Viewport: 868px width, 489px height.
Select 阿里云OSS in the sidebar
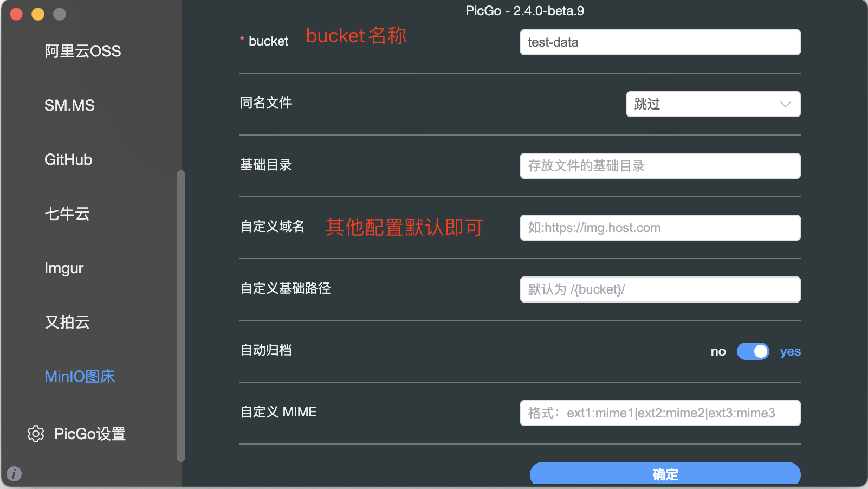pos(83,51)
